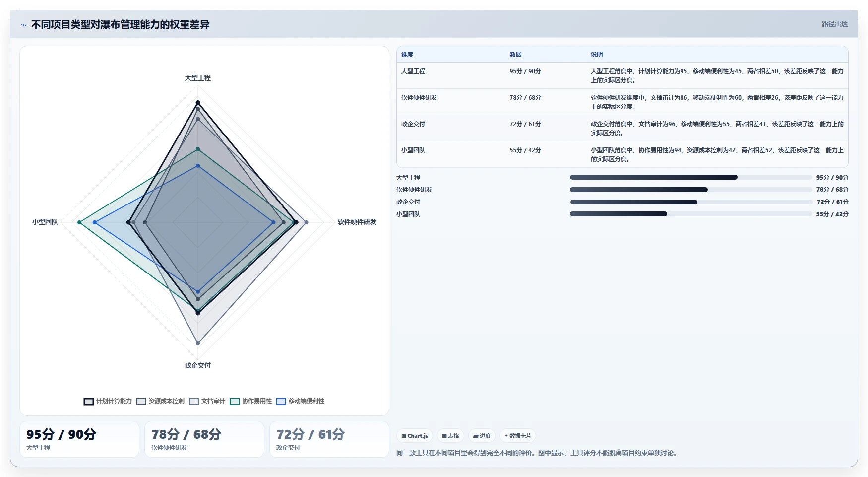Image resolution: width=868 pixels, height=477 pixels.
Task: Click the 大型工程 progress bar
Action: pos(691,177)
